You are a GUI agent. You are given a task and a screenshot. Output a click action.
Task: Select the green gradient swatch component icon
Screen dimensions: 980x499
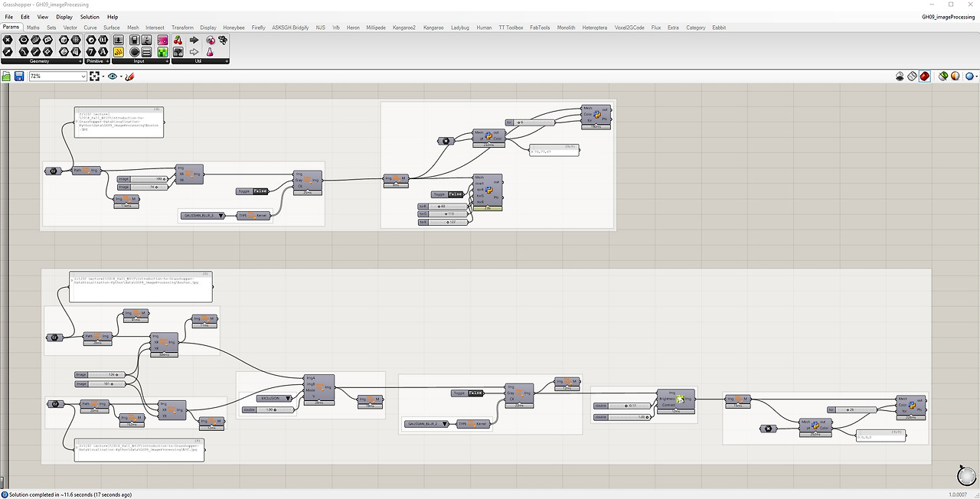tap(163, 52)
